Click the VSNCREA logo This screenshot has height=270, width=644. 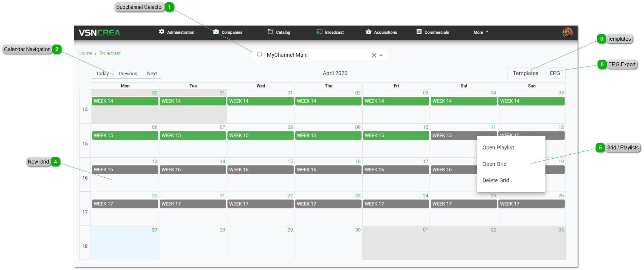click(x=99, y=32)
